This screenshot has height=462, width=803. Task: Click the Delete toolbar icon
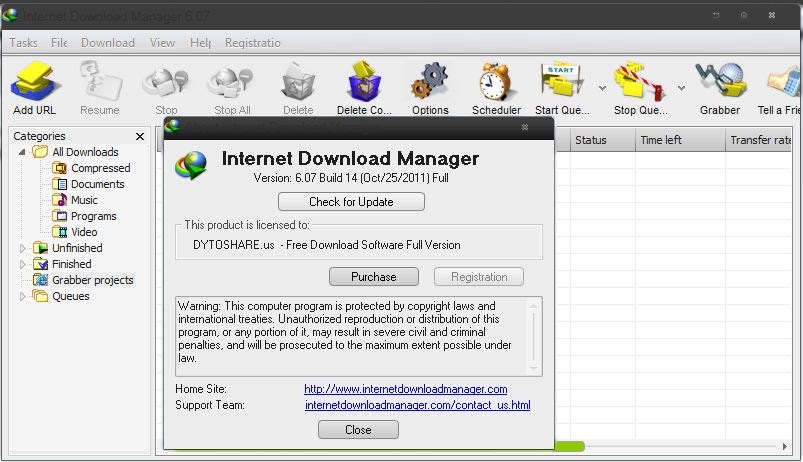pos(298,81)
